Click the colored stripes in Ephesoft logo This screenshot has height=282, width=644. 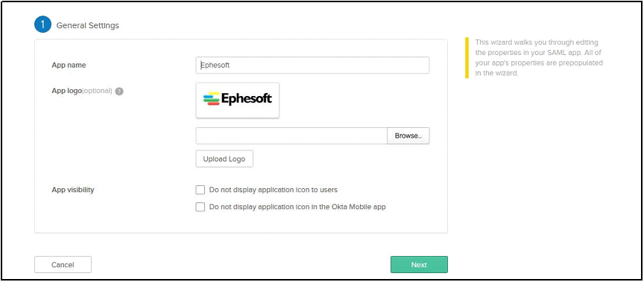click(x=211, y=98)
